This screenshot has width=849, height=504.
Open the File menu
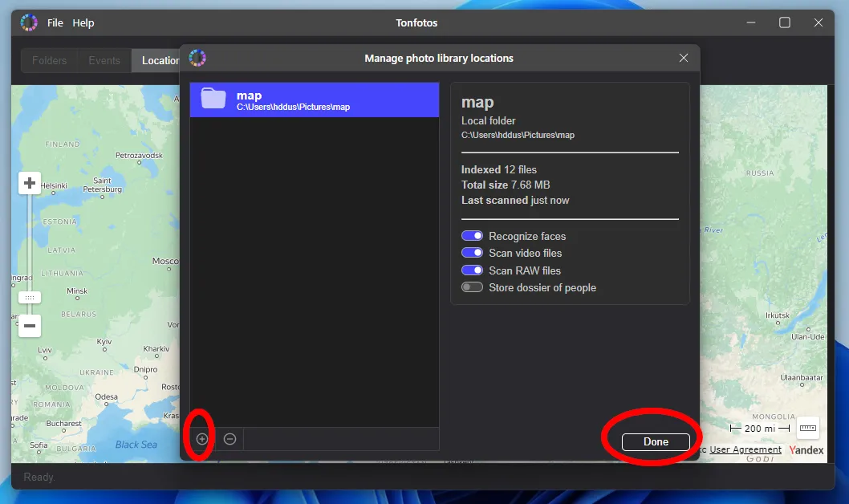coord(55,22)
